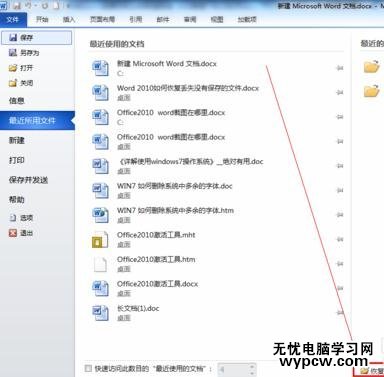This screenshot has height=377, width=384.
Task: Pin Office2010激活工具.mht to recent list
Action: click(x=340, y=239)
